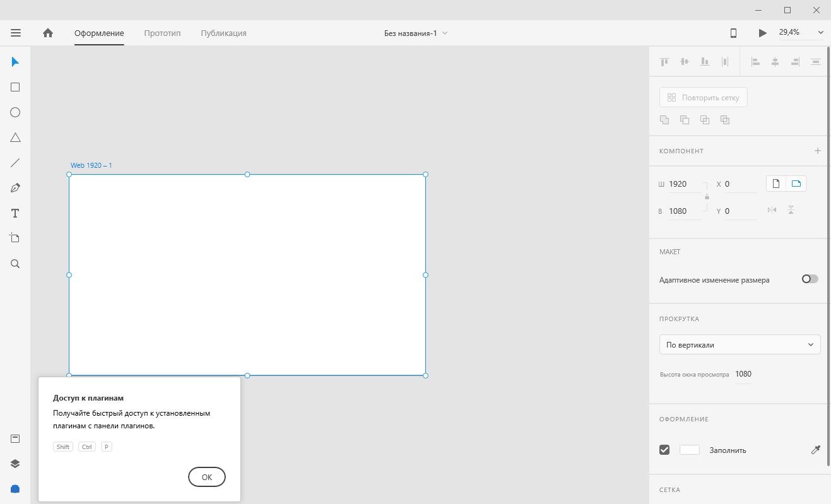Screen dimensions: 831x504
Task: Select the Pen tool
Action: point(15,188)
